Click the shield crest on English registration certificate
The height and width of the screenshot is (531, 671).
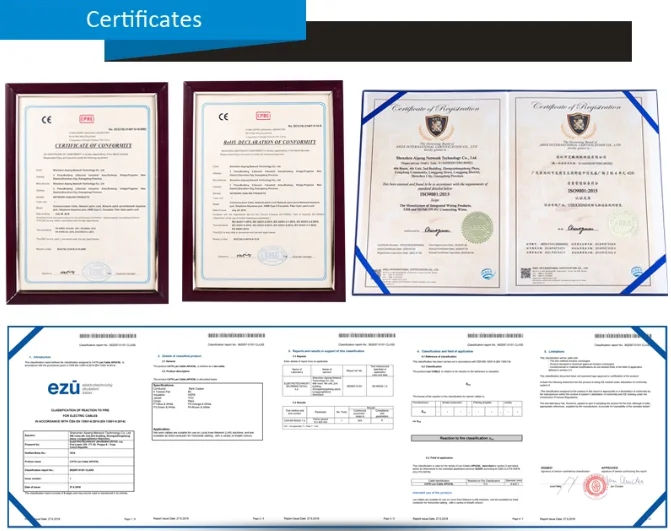pos(436,126)
